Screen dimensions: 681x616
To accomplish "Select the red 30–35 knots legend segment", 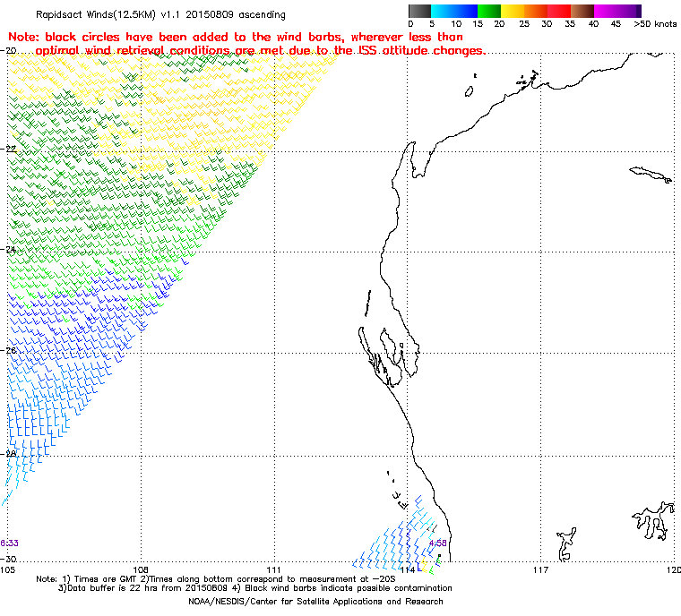I will [559, 11].
